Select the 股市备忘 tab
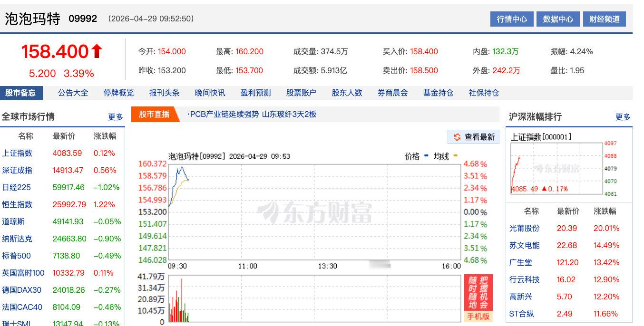Viewport: 644px width, 326px height. [21, 93]
